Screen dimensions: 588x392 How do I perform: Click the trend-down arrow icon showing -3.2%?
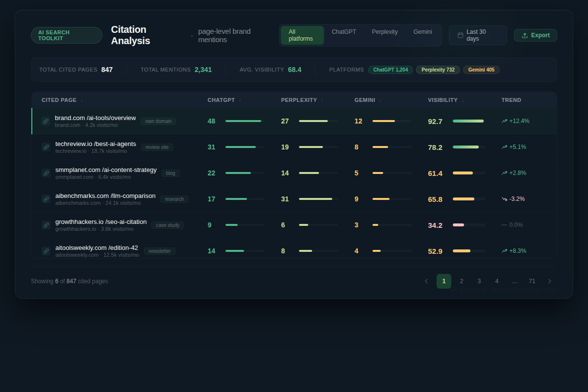(x=504, y=199)
